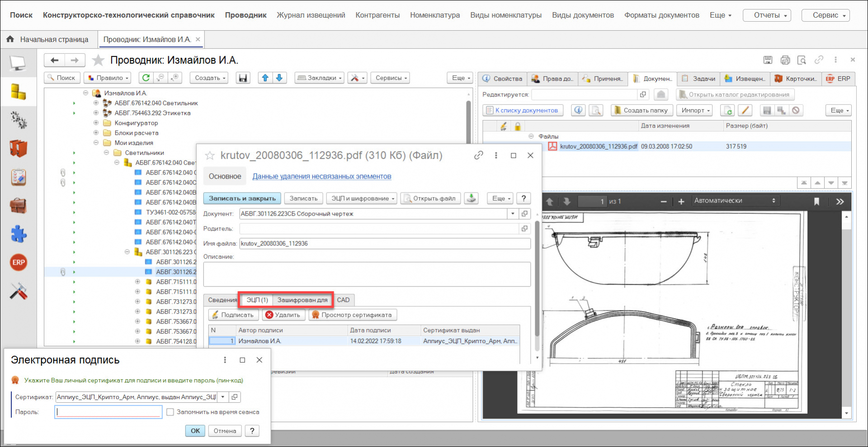Screen dimensions: 868x447
Task: Switch to the 'Зашифрован для' tab
Action: pyautogui.click(x=302, y=300)
